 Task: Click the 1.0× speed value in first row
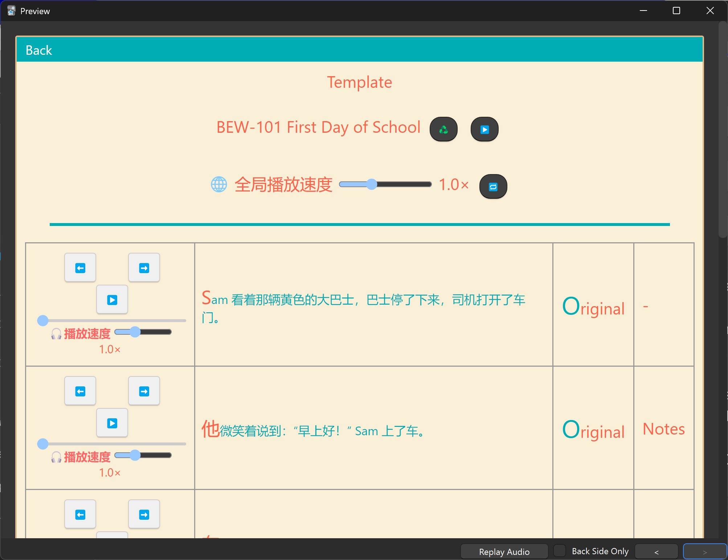tap(110, 349)
